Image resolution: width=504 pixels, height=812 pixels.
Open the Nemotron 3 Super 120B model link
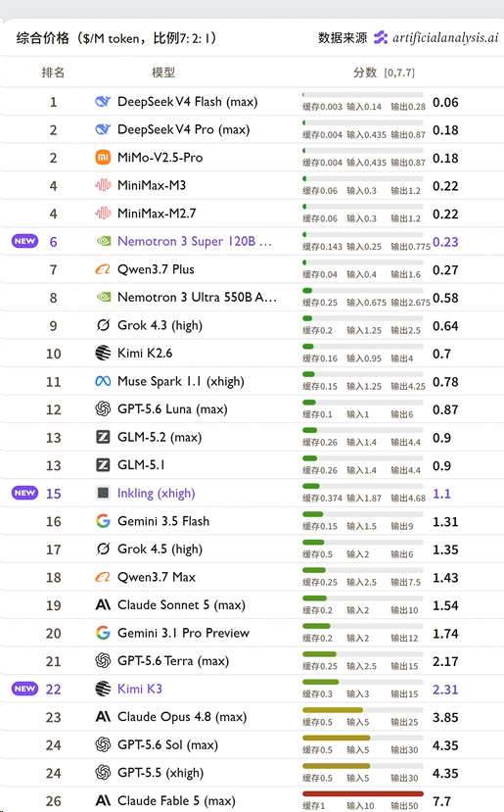(x=194, y=241)
